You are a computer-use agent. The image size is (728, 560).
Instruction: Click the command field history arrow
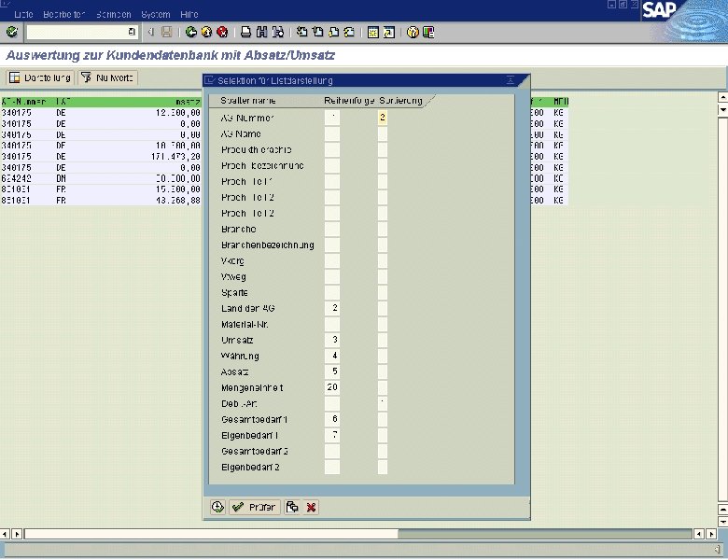tap(132, 32)
